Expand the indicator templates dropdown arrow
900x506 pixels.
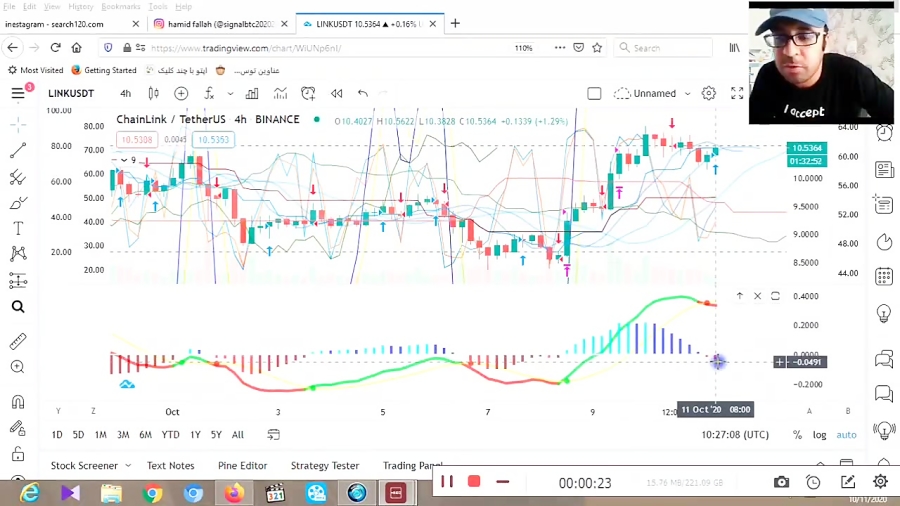230,94
